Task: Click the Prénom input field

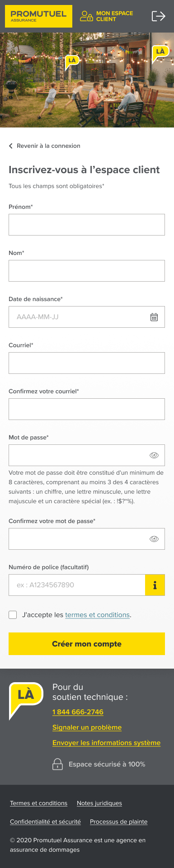Action: (x=87, y=225)
